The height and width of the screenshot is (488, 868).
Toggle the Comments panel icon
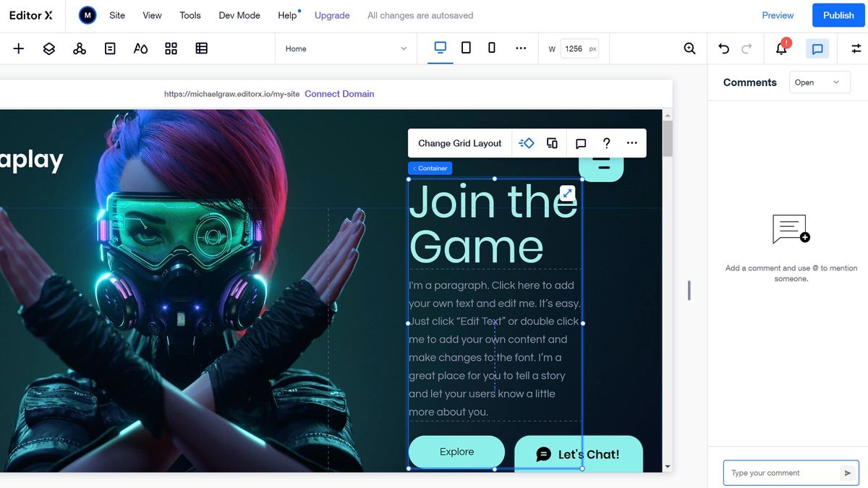pos(817,48)
